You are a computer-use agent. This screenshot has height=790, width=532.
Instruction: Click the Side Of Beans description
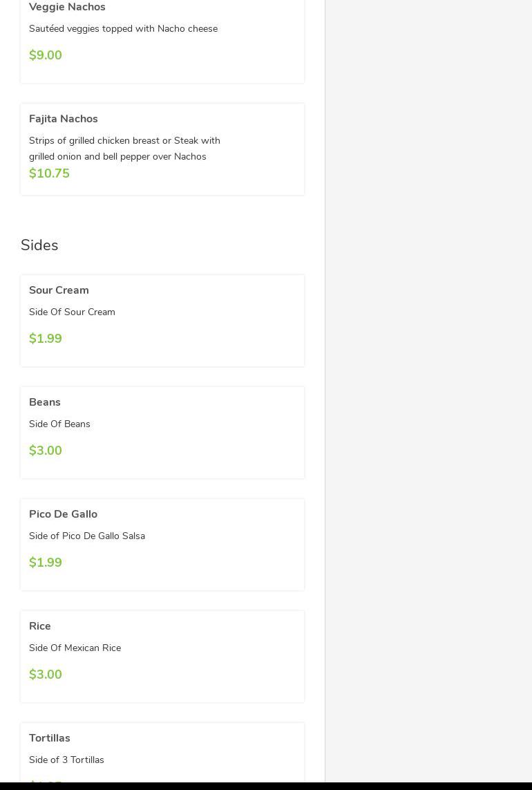coord(59,424)
